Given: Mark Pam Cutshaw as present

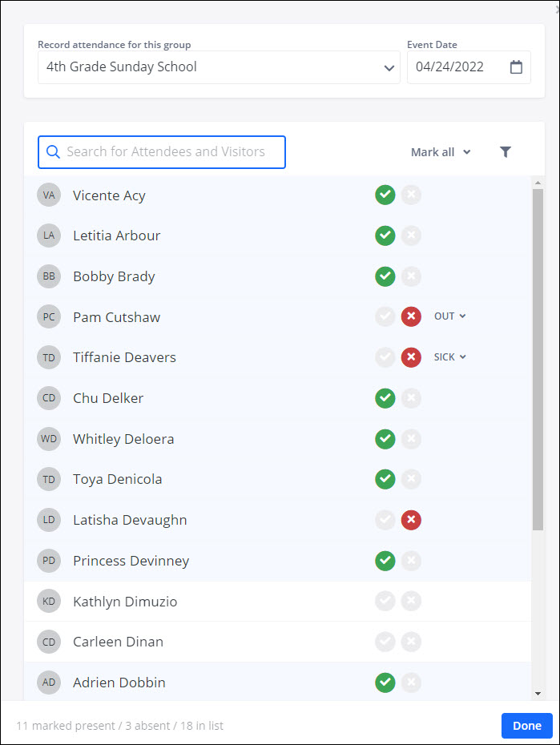Looking at the screenshot, I should (385, 316).
